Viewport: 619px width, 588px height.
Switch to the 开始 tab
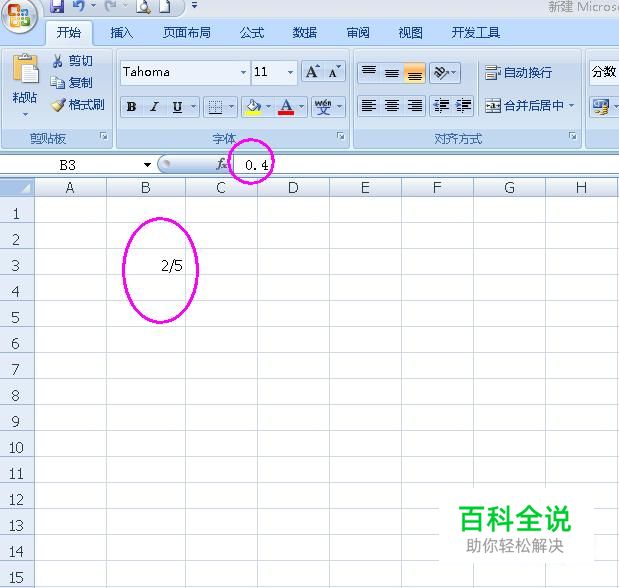pyautogui.click(x=69, y=32)
